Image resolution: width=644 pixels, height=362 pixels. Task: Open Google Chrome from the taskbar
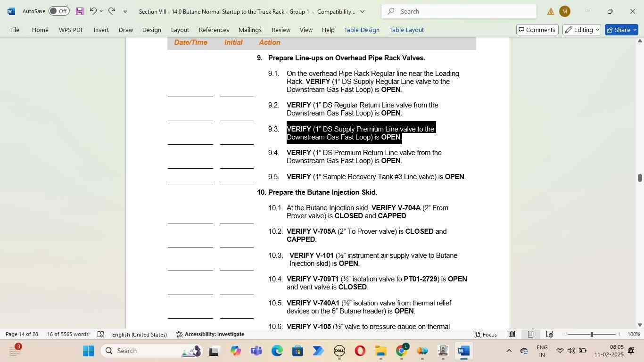pos(401,351)
